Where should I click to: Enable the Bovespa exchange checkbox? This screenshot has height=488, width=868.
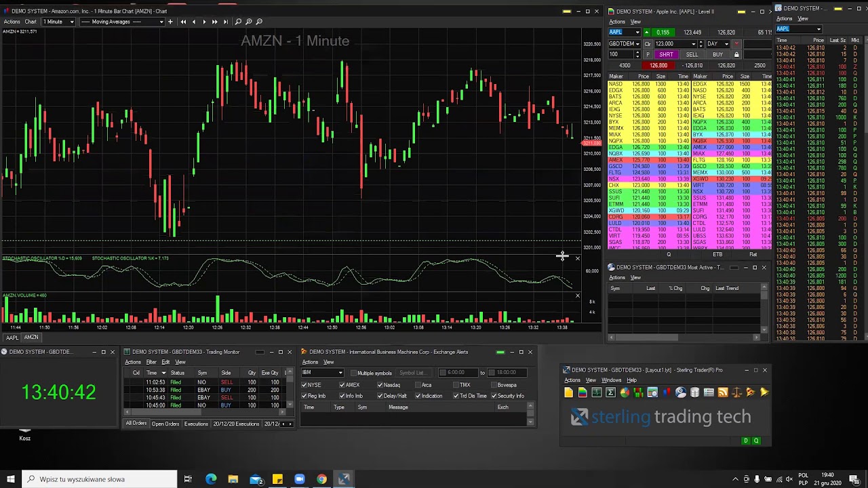494,385
